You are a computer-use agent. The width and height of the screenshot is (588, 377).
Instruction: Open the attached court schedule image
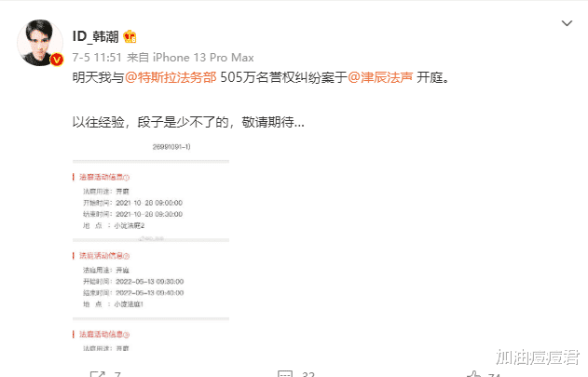click(x=151, y=248)
